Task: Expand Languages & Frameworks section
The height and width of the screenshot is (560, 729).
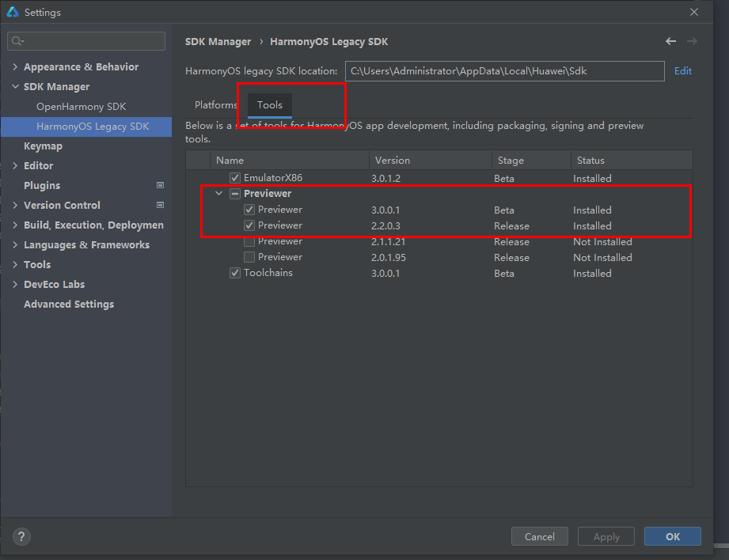Action: click(15, 244)
